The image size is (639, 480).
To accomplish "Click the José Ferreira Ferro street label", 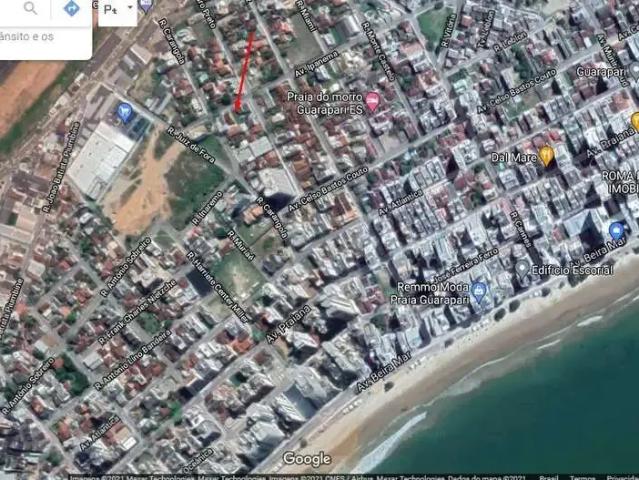I will click(x=465, y=265).
